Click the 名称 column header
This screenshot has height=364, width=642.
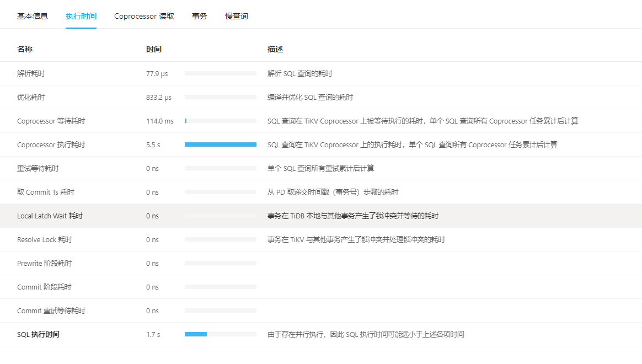coord(25,49)
